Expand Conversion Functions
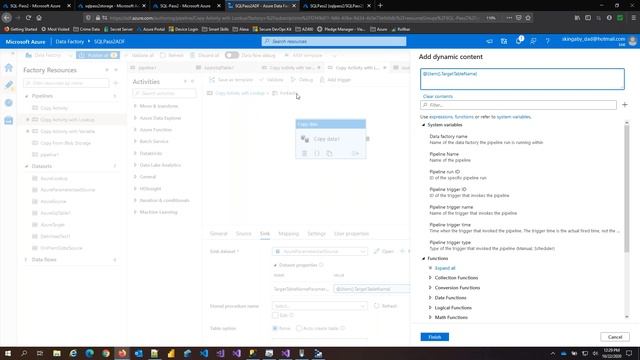 [x=430, y=288]
